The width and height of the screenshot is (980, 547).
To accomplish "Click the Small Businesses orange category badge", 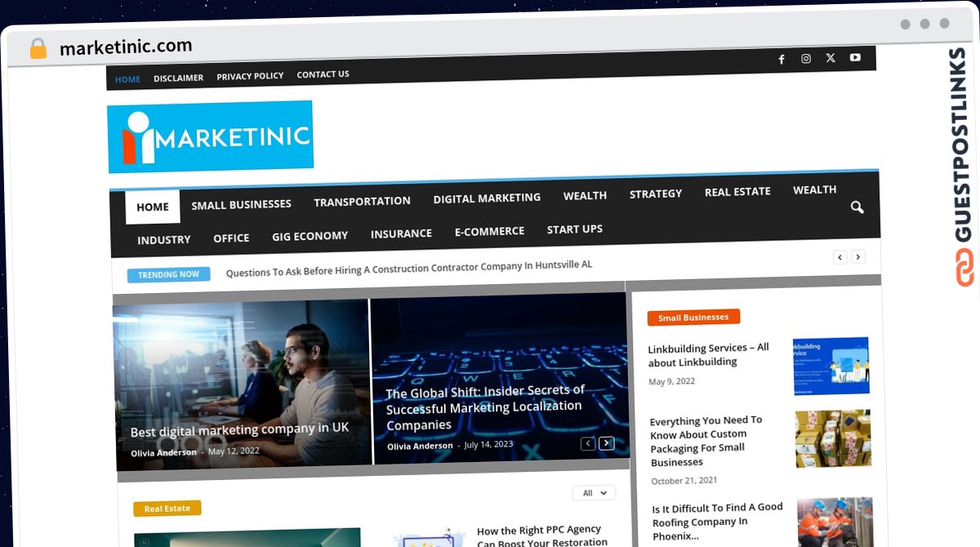I will tap(693, 318).
